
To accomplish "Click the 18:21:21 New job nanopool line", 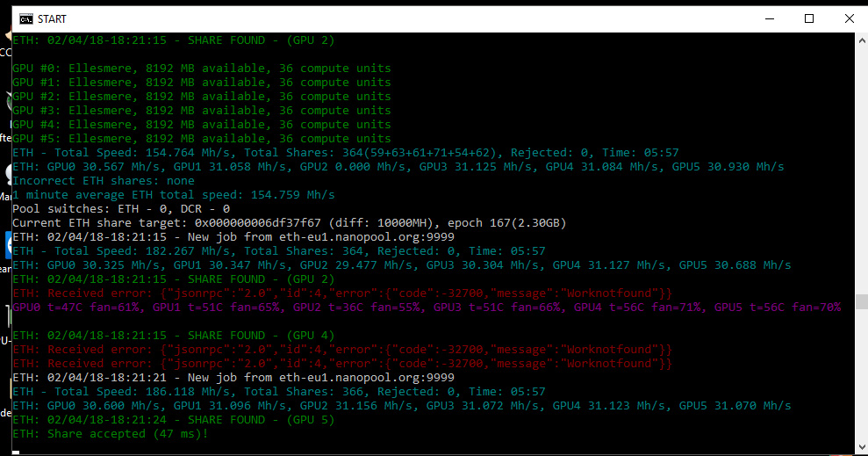I will (233, 378).
